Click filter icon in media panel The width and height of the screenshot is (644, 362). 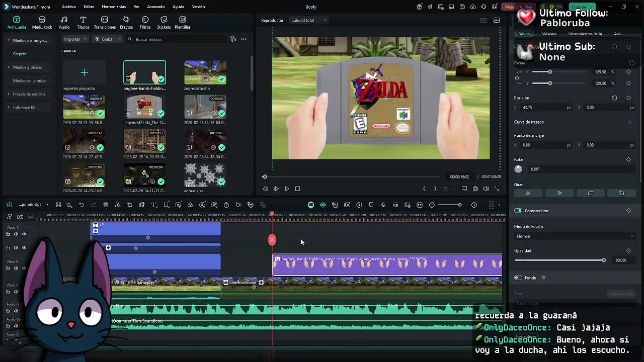233,39
